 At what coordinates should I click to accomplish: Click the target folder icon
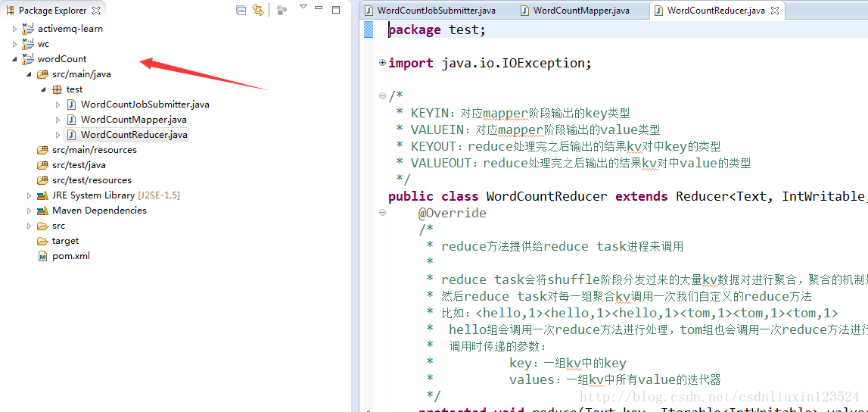[42, 241]
